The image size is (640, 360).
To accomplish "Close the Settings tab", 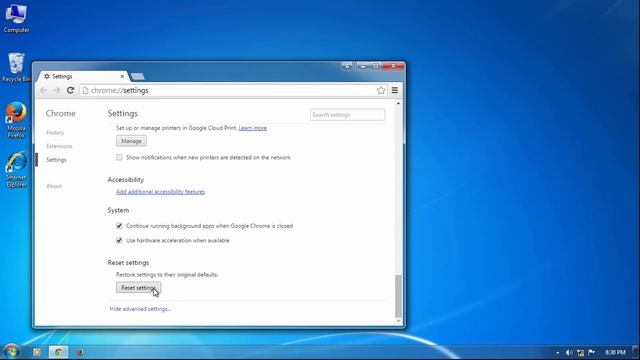I will pyautogui.click(x=122, y=76).
